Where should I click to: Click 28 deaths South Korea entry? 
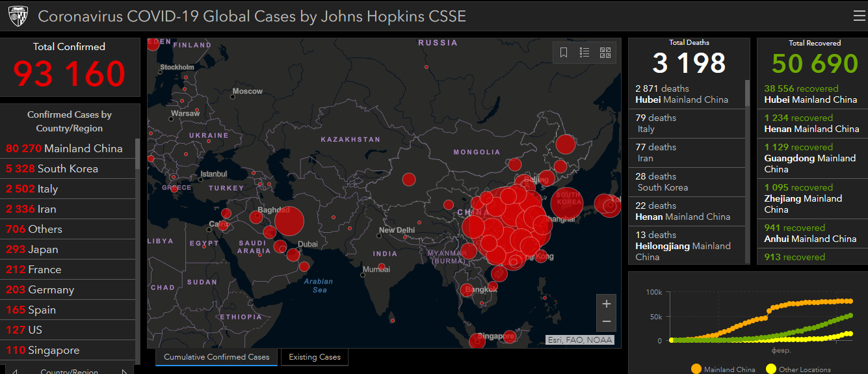tap(687, 182)
